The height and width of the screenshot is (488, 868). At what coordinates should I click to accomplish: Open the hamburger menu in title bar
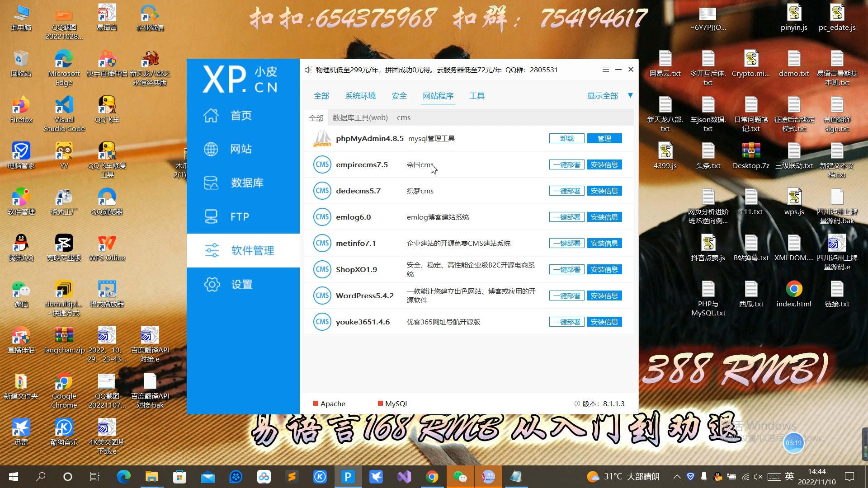[x=605, y=70]
